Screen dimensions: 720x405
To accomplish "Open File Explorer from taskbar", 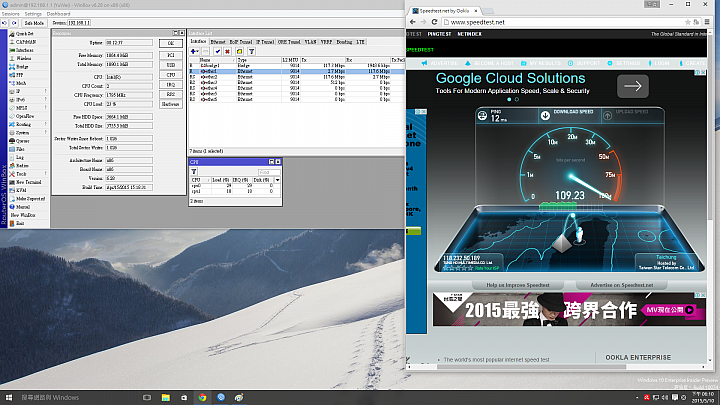I will pos(165,398).
